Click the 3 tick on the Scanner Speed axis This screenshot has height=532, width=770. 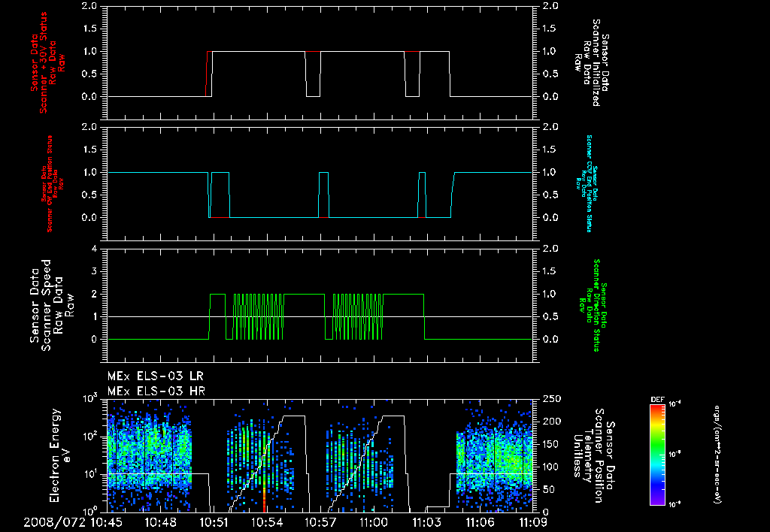94,271
